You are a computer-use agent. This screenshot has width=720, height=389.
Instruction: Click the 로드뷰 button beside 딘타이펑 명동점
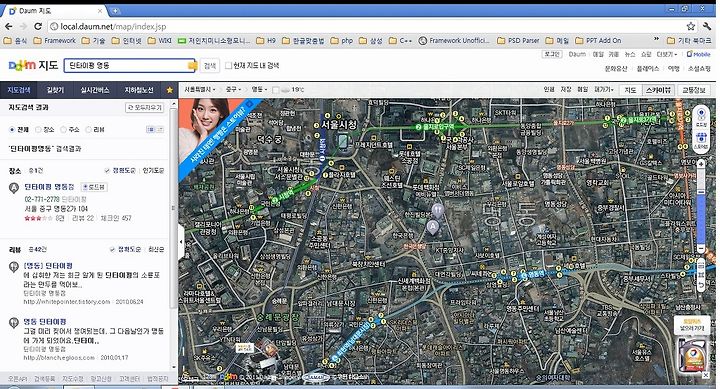[94, 187]
